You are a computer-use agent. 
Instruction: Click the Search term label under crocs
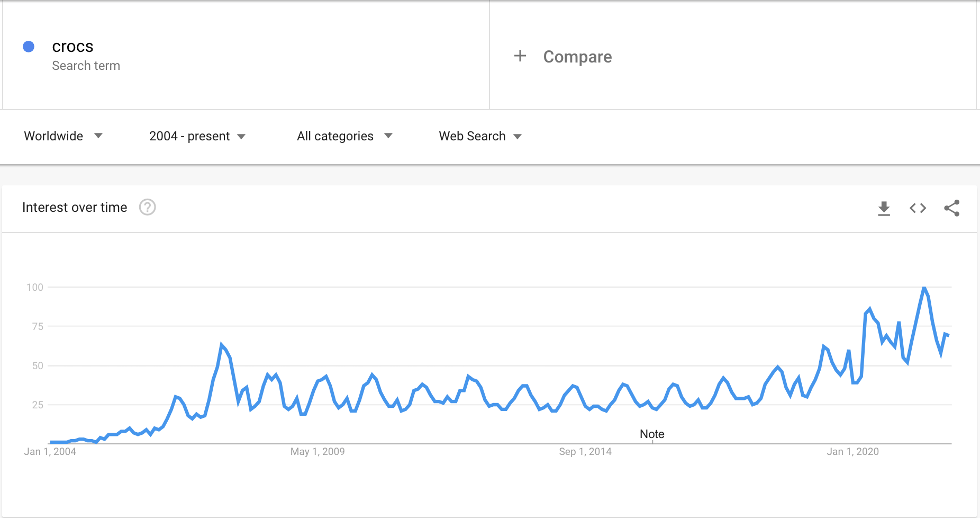86,66
